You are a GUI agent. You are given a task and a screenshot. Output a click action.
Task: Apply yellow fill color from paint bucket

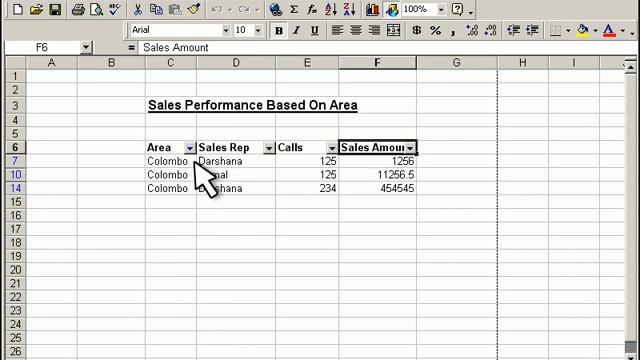point(582,30)
